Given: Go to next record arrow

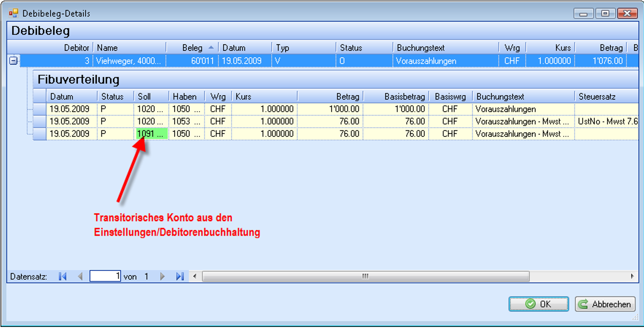Looking at the screenshot, I should point(163,277).
